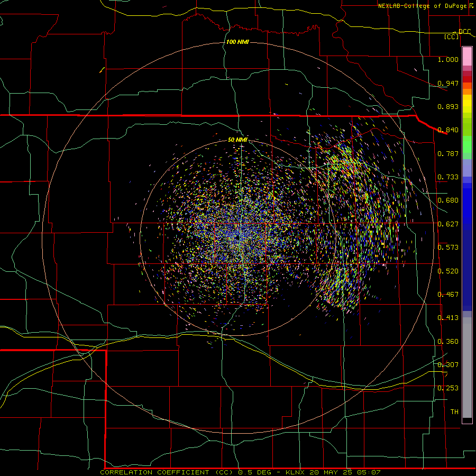Select the 0.787 scale value
Image resolution: width=476 pixels, height=476 pixels.
(x=448, y=153)
